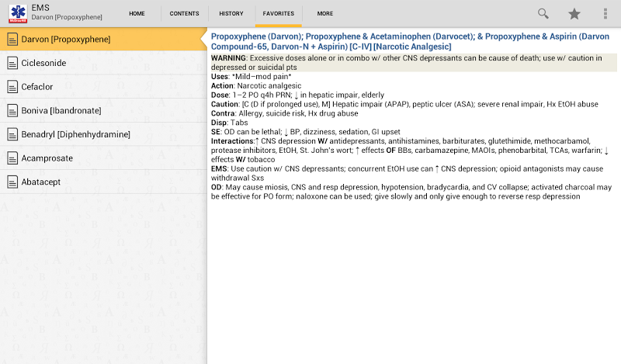
Task: Open the search magnifier icon
Action: point(543,13)
